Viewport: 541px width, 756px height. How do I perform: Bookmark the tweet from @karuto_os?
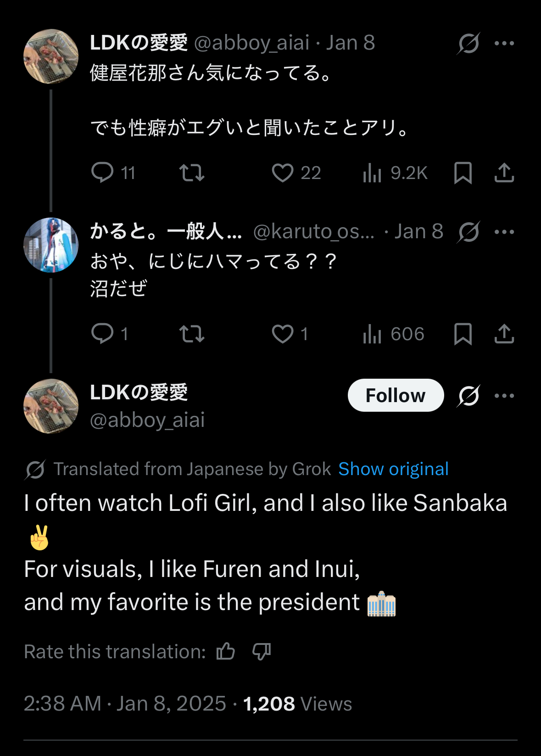463,334
